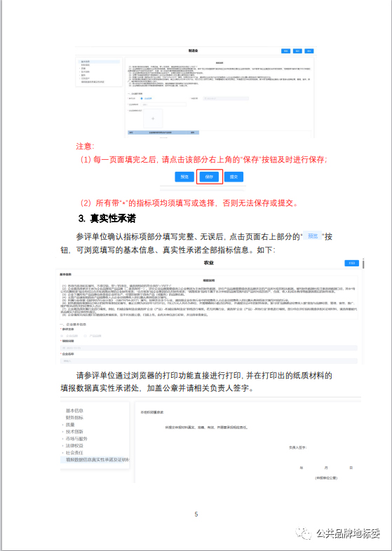Click the 填报日期 date field in 农业 preview
392x551 pixels.
point(209,348)
